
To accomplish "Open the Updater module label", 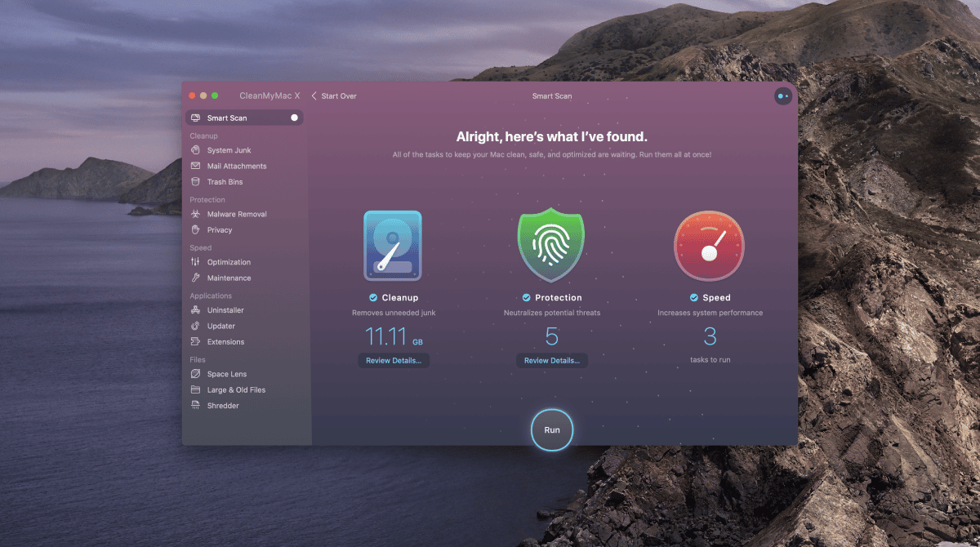I will tap(221, 326).
